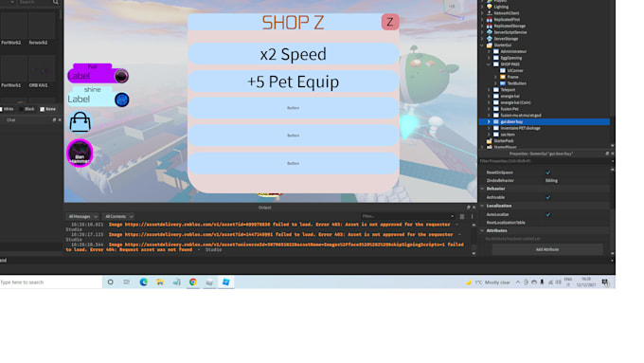Click the clear output trash icon
The height and width of the screenshot is (363, 644).
click(462, 216)
